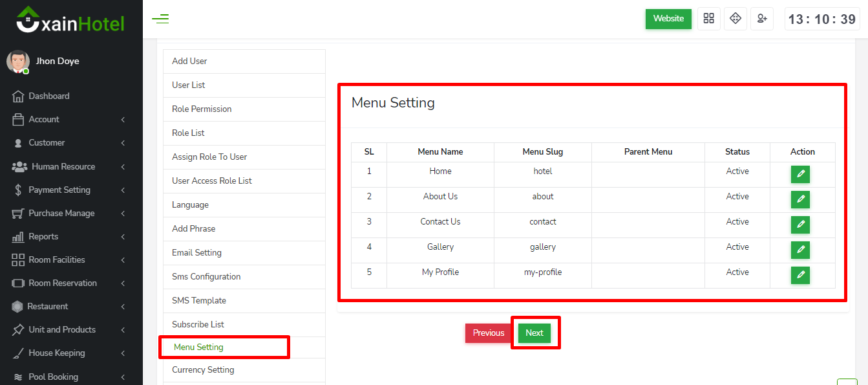Viewport: 868px width, 385px height.
Task: Expand Human Resource submenu
Action: pos(68,167)
